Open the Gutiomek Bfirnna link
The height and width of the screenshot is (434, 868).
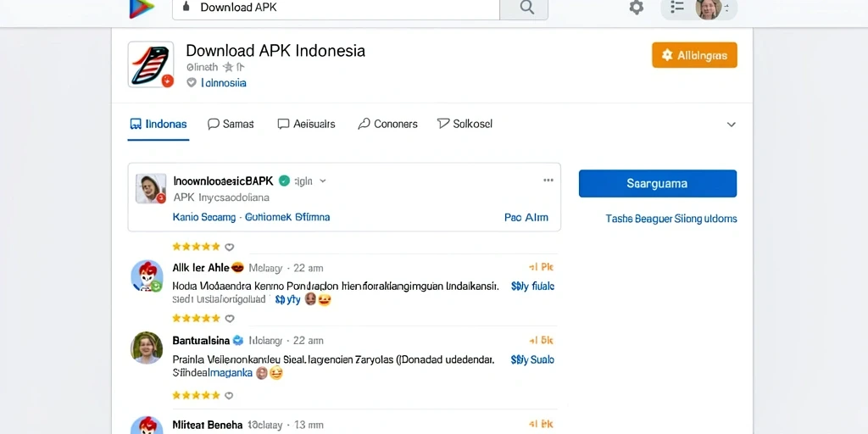pos(287,217)
